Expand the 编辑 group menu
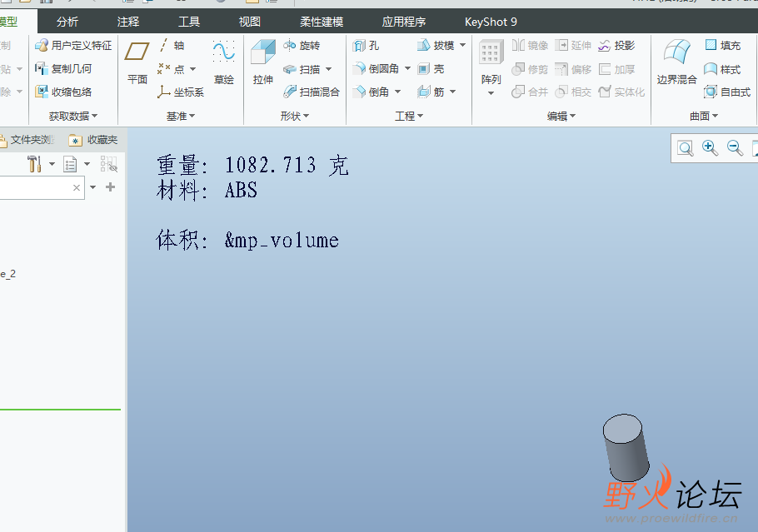The width and height of the screenshot is (758, 532). pyautogui.click(x=561, y=116)
